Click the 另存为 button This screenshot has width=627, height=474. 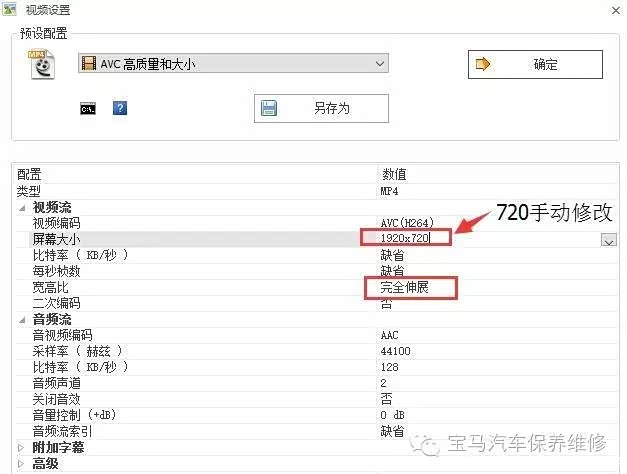(321, 108)
